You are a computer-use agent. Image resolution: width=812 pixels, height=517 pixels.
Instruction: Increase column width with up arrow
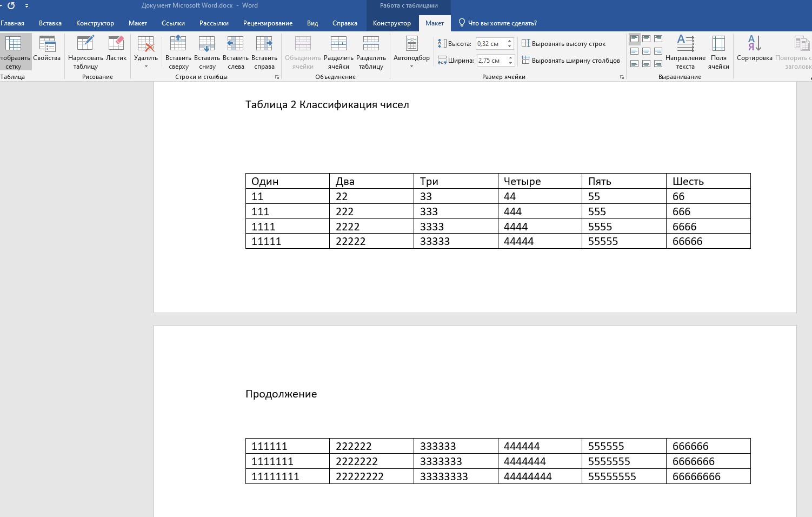(510, 58)
